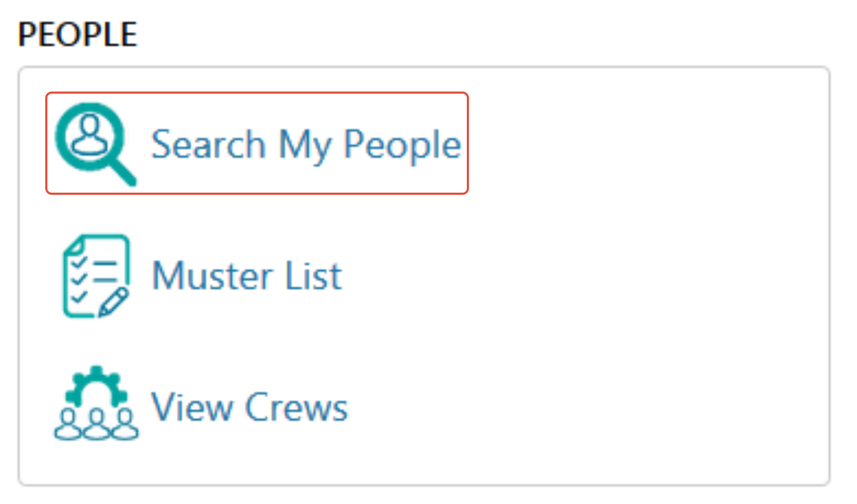The width and height of the screenshot is (857, 504).
Task: Click the Muster List checklist icon
Action: pyautogui.click(x=96, y=276)
